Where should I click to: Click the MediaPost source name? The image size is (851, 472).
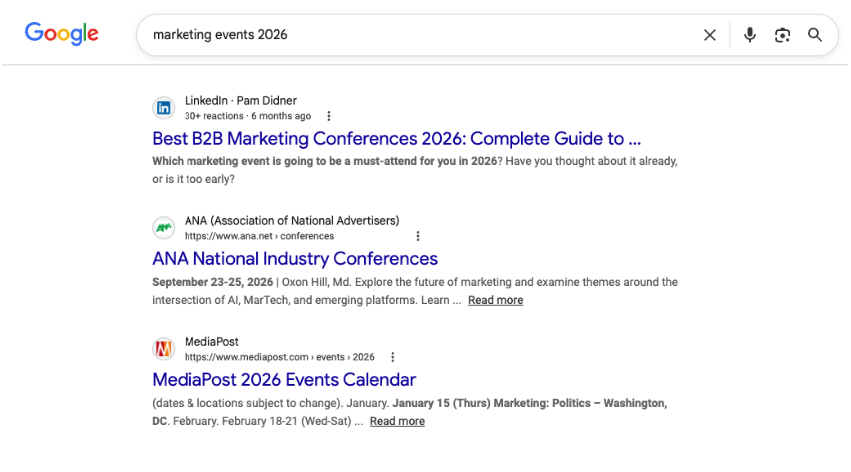[212, 342]
